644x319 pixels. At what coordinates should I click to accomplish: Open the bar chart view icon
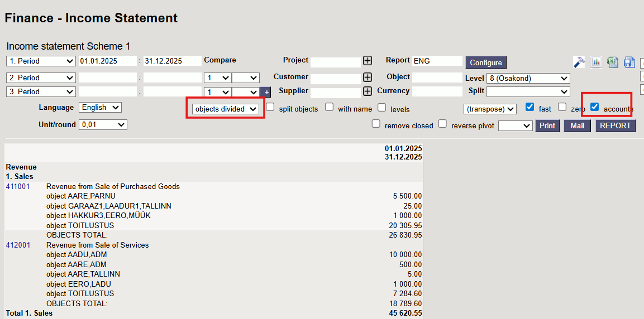596,62
